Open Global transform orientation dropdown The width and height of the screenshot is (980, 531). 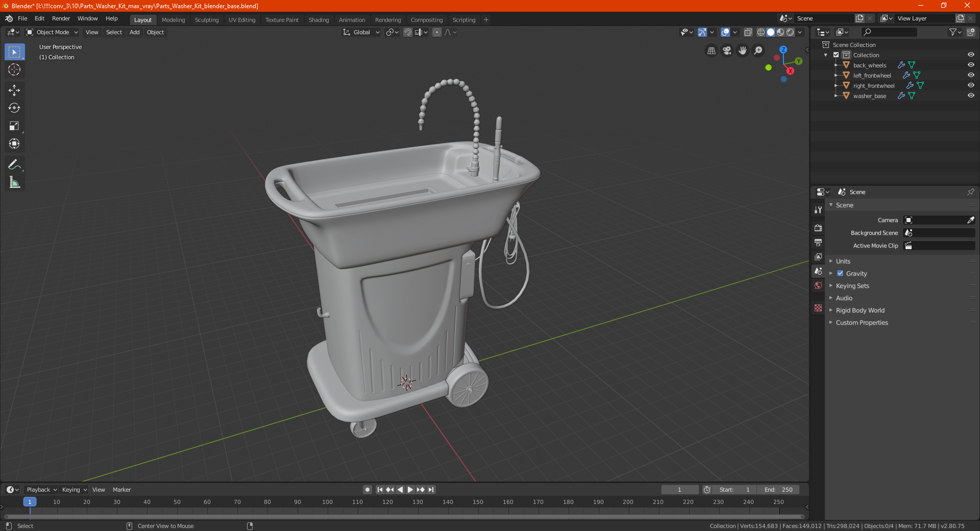pos(361,32)
